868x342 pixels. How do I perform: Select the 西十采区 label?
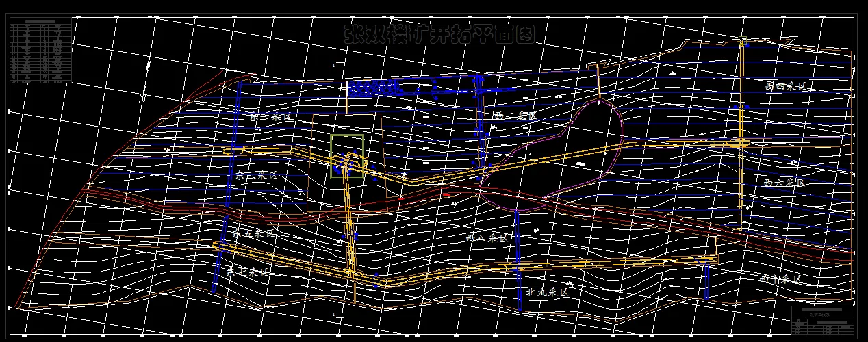point(780,280)
